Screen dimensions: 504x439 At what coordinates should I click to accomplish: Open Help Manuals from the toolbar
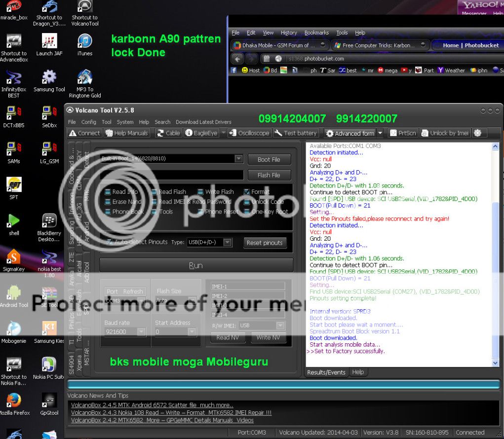[x=127, y=133]
